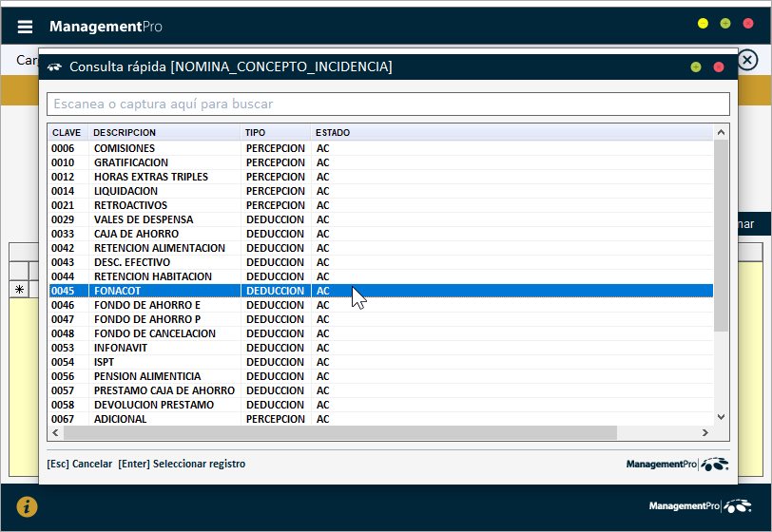Sort by ESTADO column header

pyautogui.click(x=511, y=132)
